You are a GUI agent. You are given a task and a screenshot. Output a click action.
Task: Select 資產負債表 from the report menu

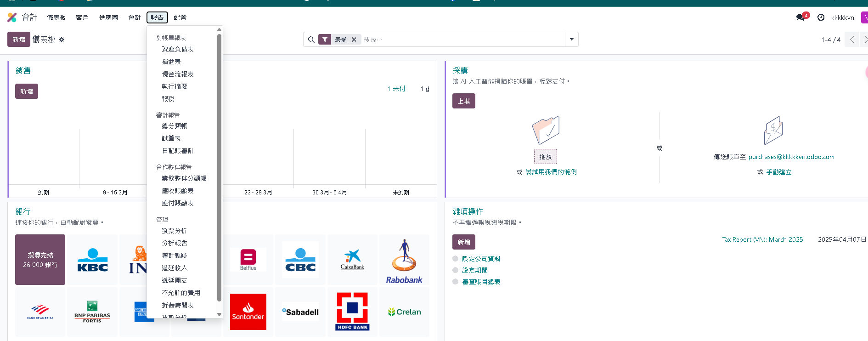coord(178,49)
